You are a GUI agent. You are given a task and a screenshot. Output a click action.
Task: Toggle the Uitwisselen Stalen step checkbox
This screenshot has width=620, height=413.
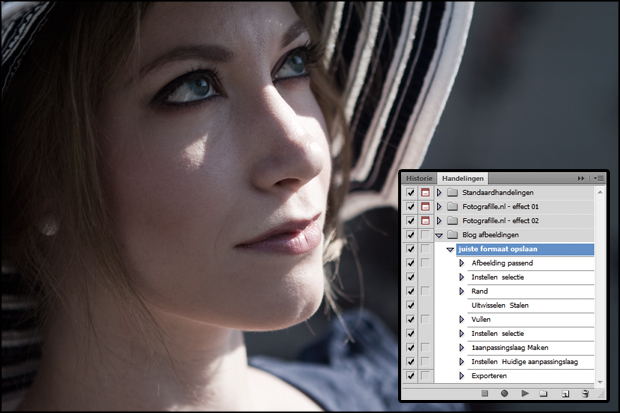tap(410, 305)
